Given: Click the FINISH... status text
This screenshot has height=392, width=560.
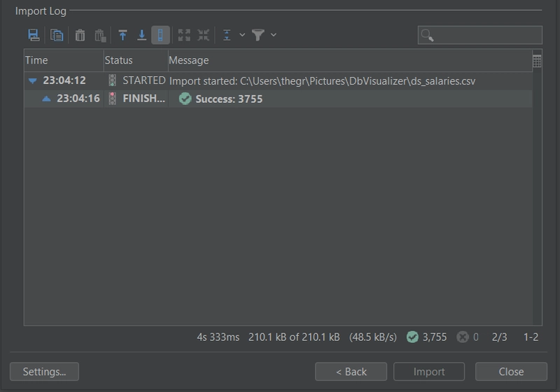Looking at the screenshot, I should 144,98.
